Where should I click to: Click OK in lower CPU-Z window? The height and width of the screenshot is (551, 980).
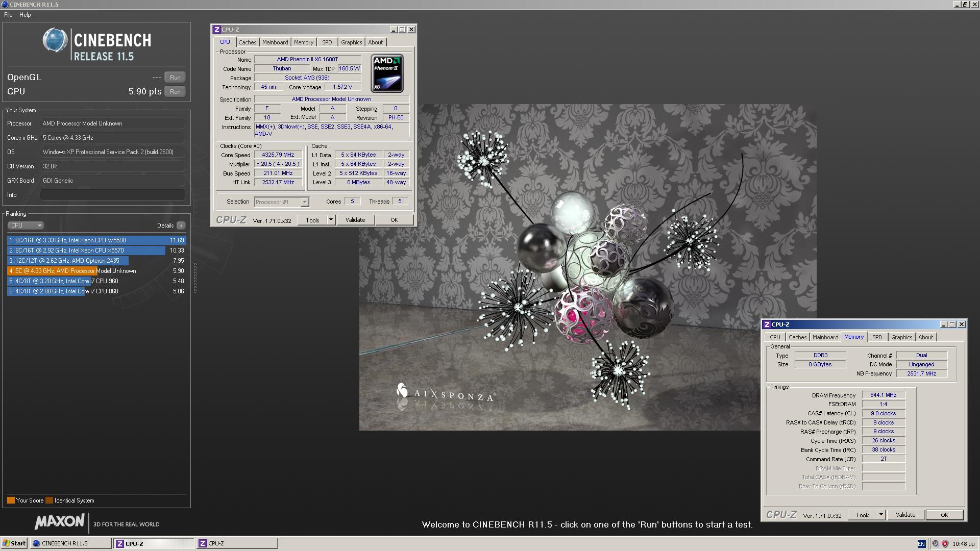944,515
